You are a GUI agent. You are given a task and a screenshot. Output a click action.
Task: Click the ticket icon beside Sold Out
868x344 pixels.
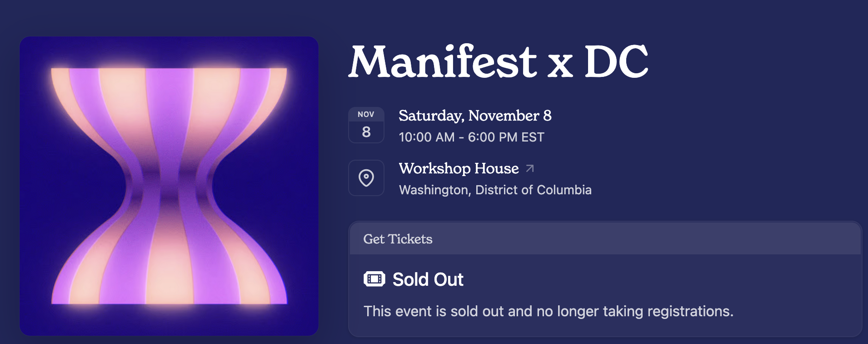pyautogui.click(x=374, y=279)
